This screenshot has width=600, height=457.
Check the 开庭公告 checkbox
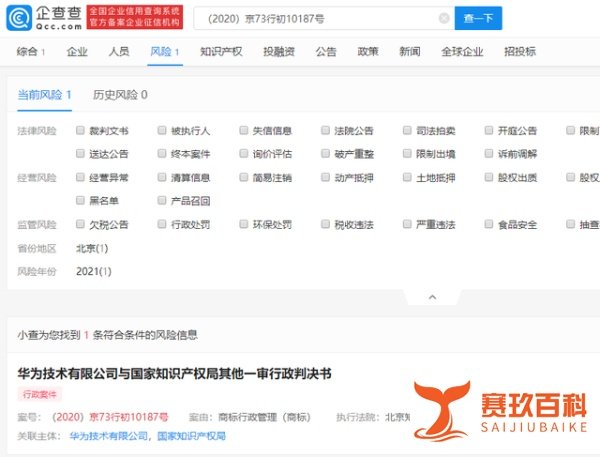click(489, 131)
